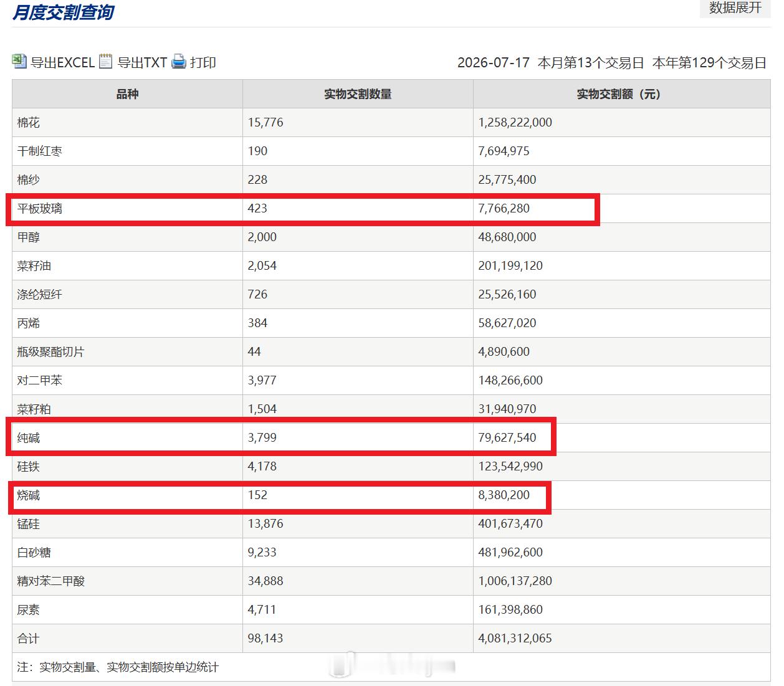Click the 本月第13个交易日 text

(591, 63)
